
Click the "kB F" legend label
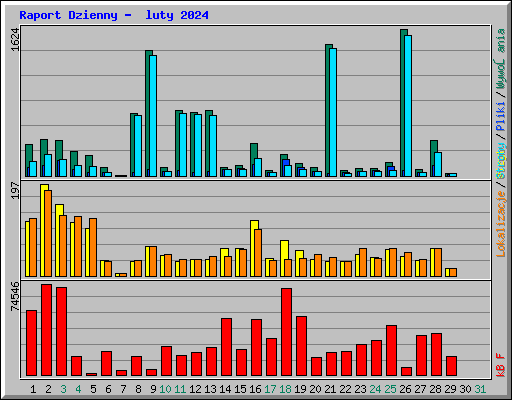click(501, 365)
